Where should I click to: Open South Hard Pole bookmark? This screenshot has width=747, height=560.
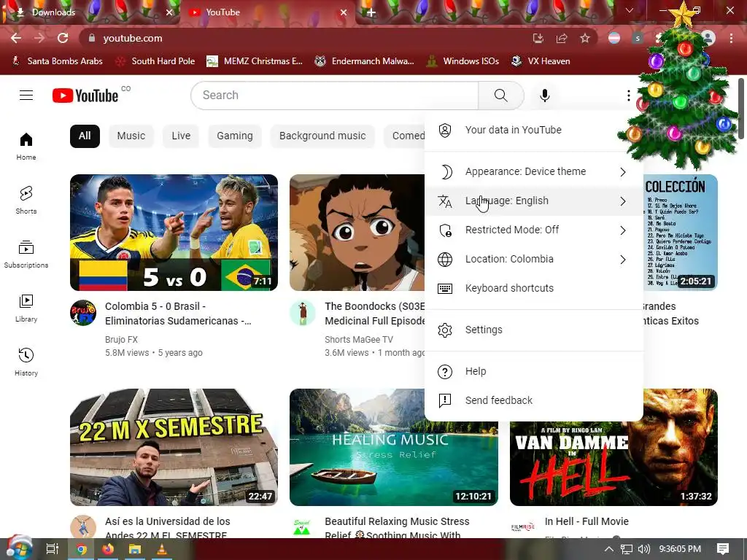click(x=156, y=61)
